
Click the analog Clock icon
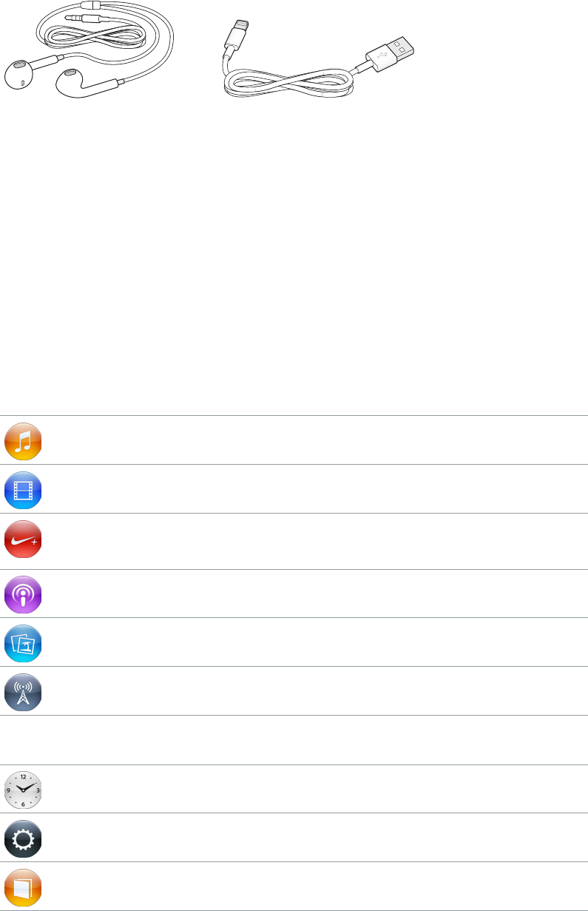[x=23, y=790]
